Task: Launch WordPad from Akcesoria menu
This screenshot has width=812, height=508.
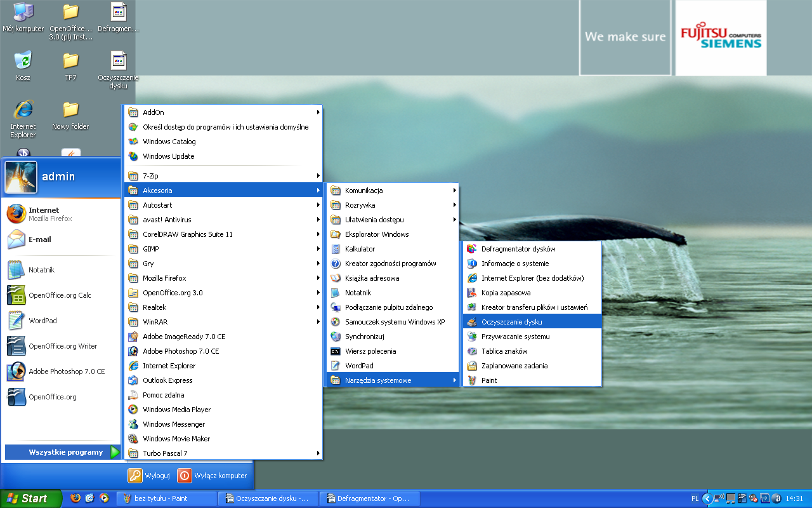Action: pyautogui.click(x=393, y=366)
